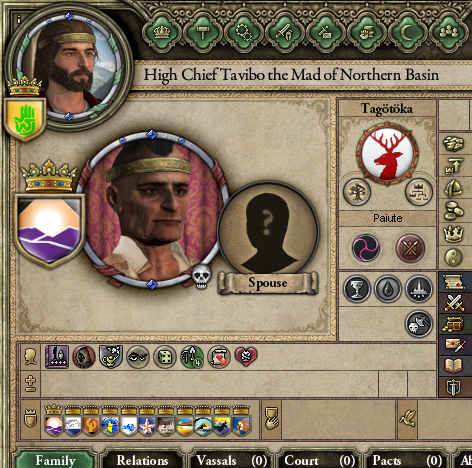
Task: Toggle the goblet action button
Action: (357, 289)
